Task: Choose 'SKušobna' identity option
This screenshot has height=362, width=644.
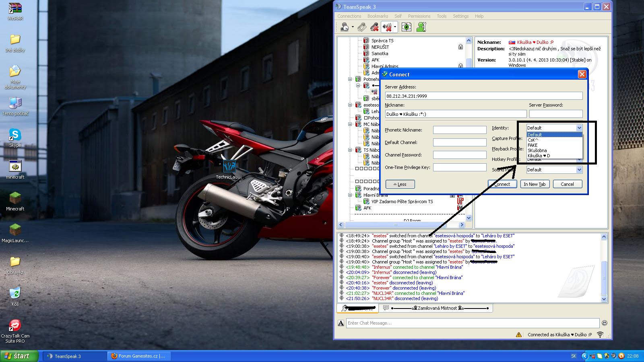Action: 537,150
